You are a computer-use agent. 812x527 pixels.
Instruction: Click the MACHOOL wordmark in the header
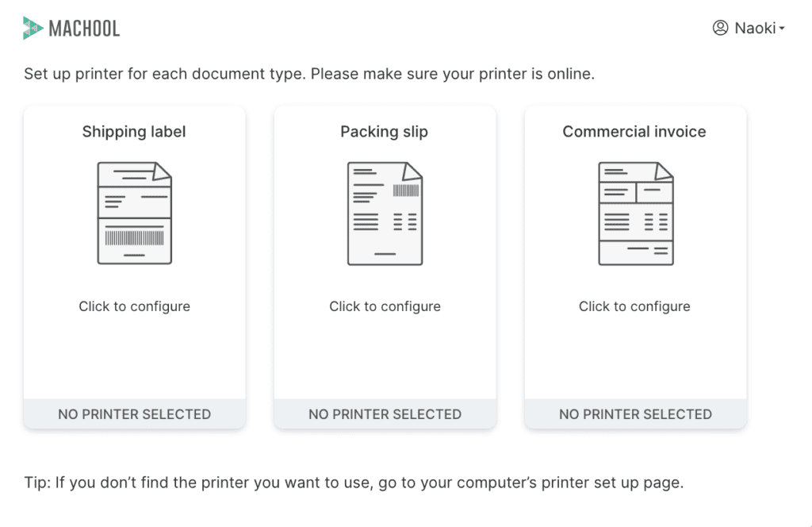(x=85, y=28)
